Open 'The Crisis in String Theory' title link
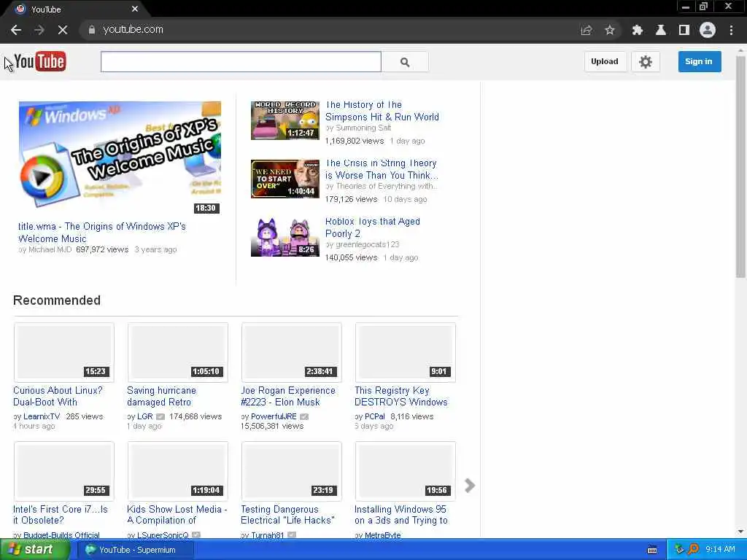This screenshot has height=560, width=747. 382,169
